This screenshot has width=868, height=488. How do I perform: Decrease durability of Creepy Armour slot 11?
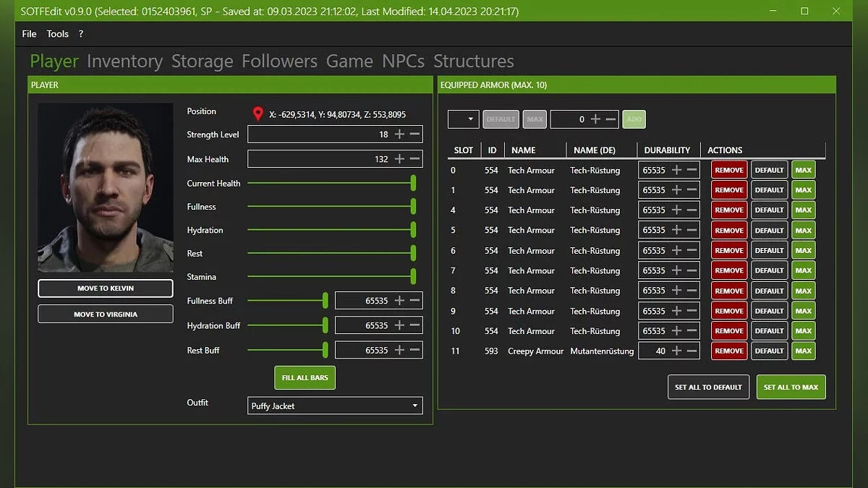click(x=692, y=351)
